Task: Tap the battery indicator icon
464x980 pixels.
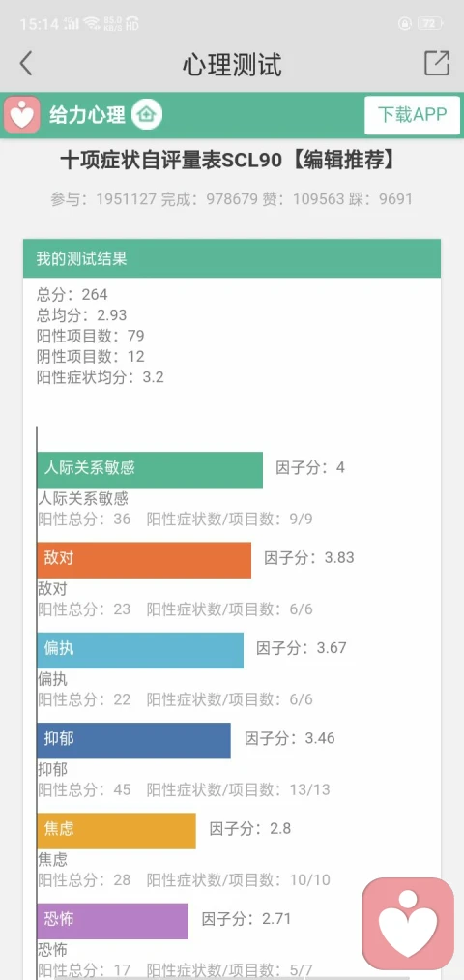Action: pos(429,24)
